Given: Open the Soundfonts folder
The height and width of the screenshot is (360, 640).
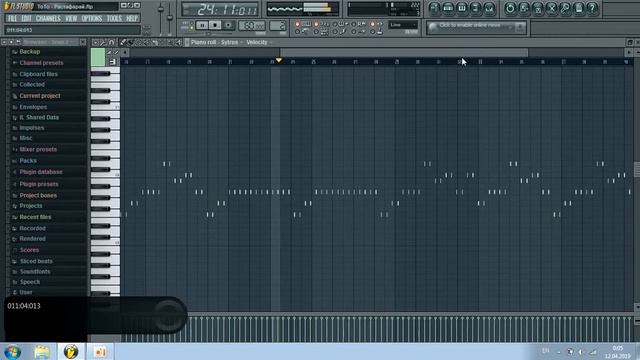Looking at the screenshot, I should [x=35, y=272].
